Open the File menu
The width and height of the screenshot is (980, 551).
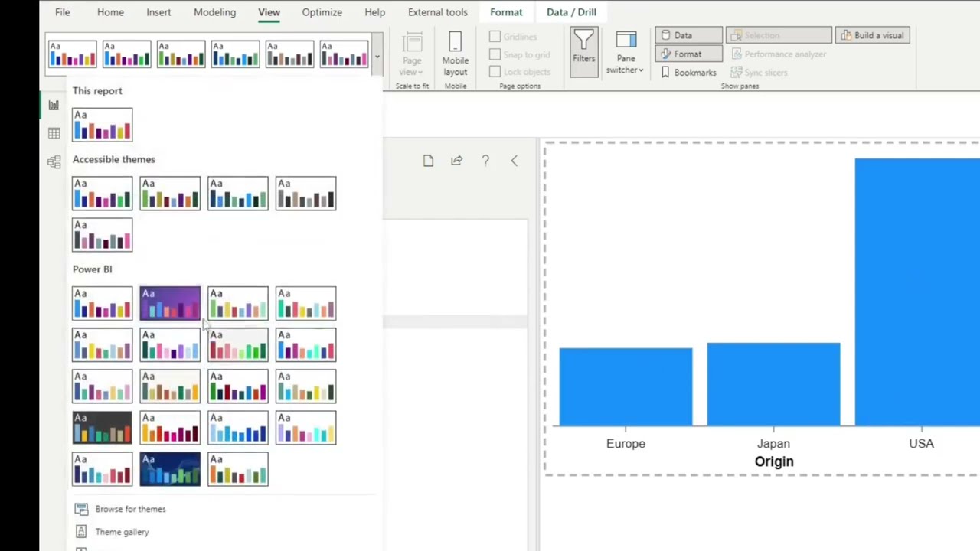click(62, 12)
